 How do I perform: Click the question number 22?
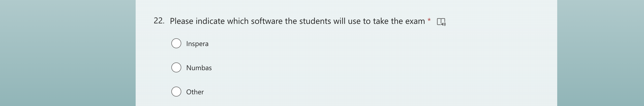coord(159,21)
